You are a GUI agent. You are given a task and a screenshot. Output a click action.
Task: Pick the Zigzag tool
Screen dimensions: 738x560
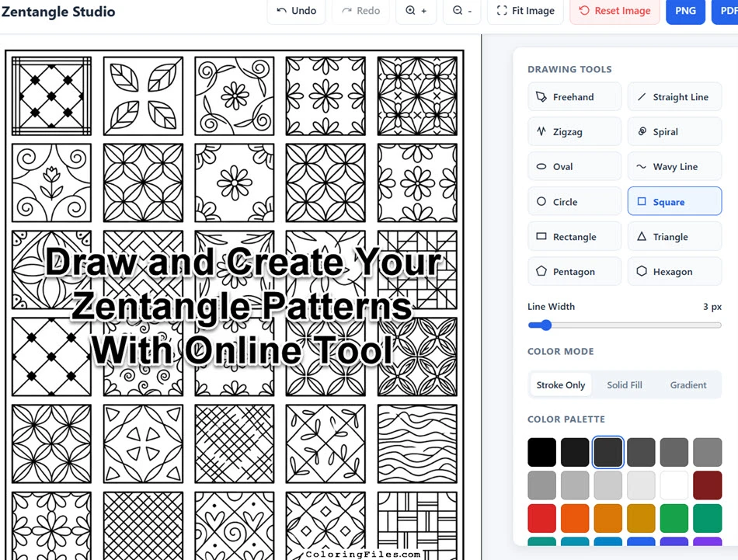click(574, 132)
